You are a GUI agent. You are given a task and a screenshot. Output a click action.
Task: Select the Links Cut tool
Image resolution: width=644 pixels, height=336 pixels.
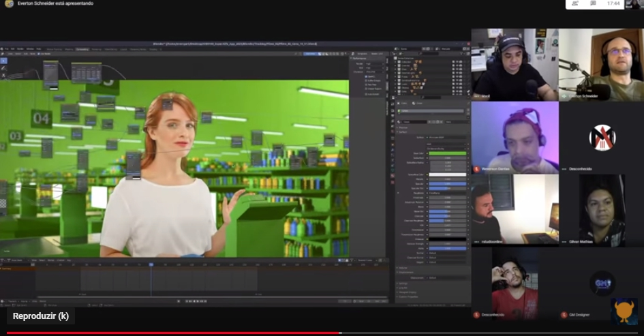pyautogui.click(x=3, y=76)
